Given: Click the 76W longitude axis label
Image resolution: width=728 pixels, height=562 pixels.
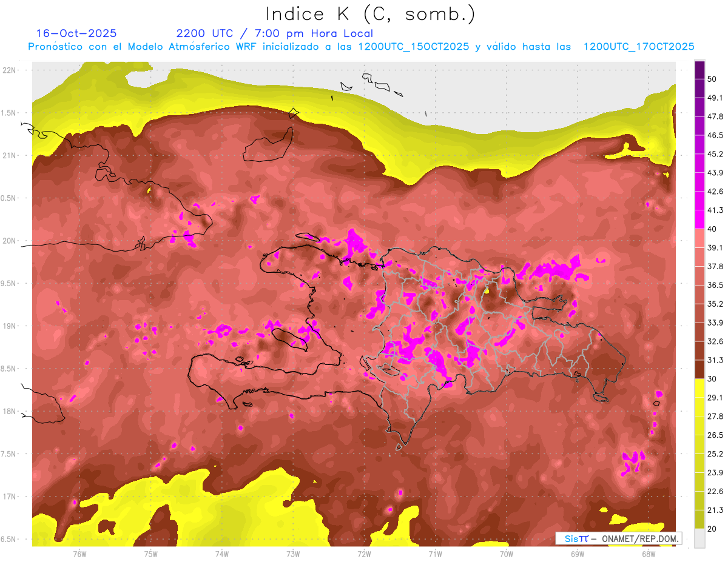Looking at the screenshot, I should pos(79,554).
